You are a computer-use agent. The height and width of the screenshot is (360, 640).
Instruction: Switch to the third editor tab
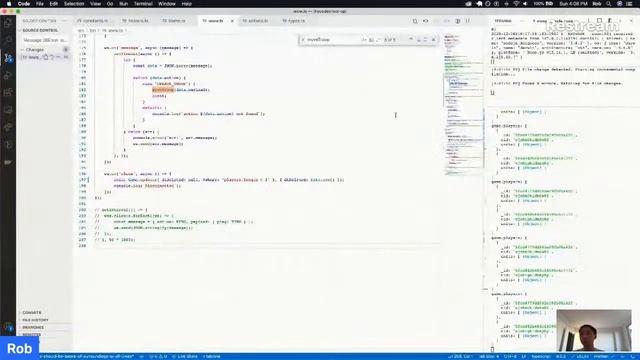pos(176,21)
